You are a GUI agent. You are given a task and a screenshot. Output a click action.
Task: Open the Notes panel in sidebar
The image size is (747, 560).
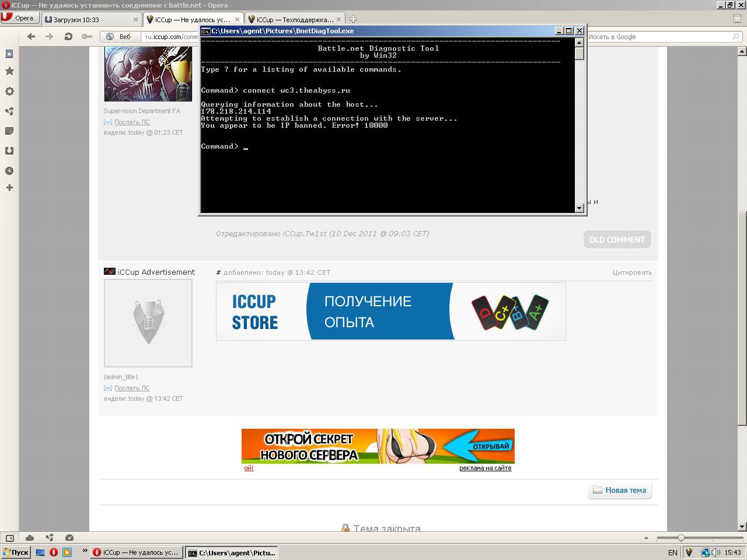(x=9, y=131)
